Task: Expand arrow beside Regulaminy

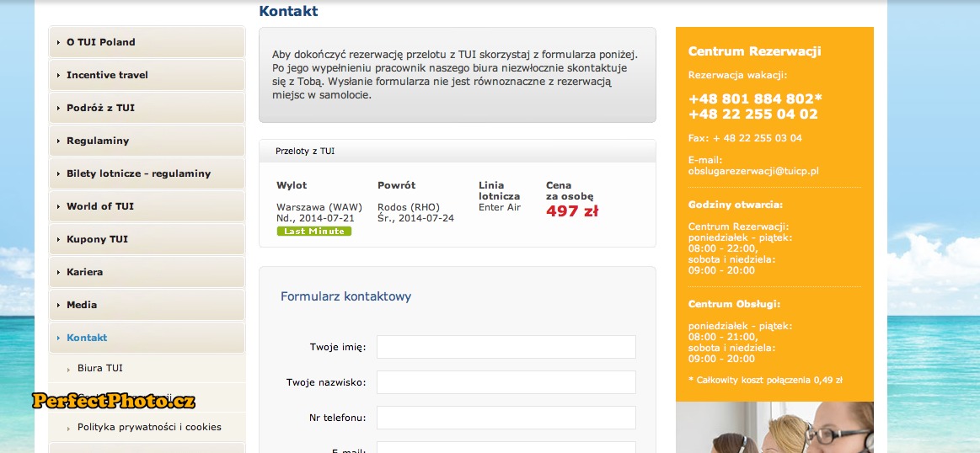Action: [59, 141]
